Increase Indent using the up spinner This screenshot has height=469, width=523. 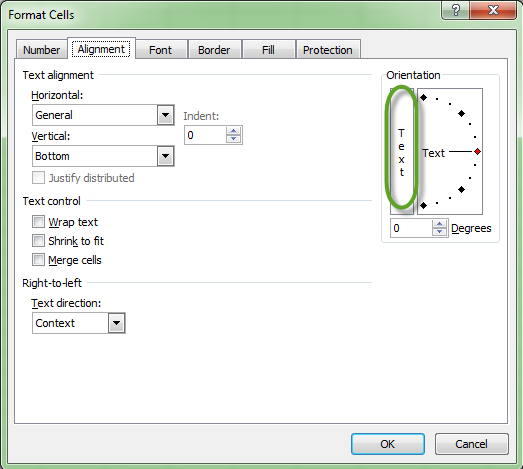point(233,131)
